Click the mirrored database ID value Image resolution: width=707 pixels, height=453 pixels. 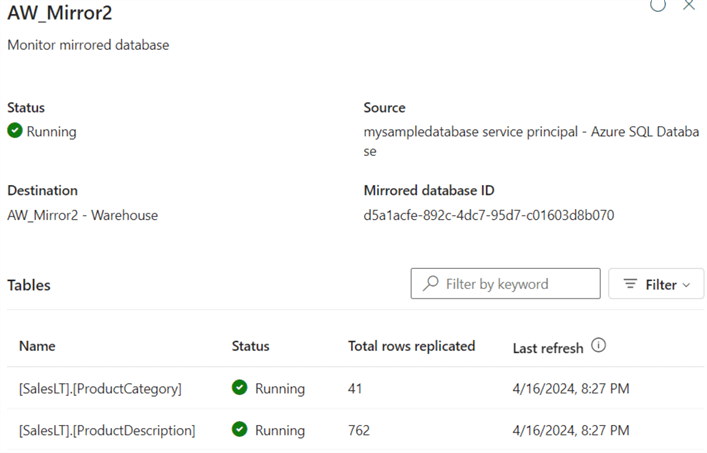pos(489,214)
